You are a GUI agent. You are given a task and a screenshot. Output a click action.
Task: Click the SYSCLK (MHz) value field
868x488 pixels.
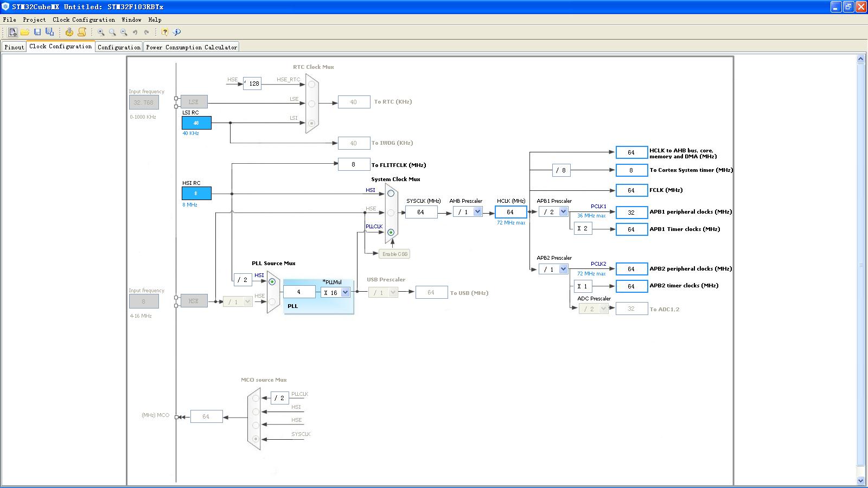(x=422, y=212)
